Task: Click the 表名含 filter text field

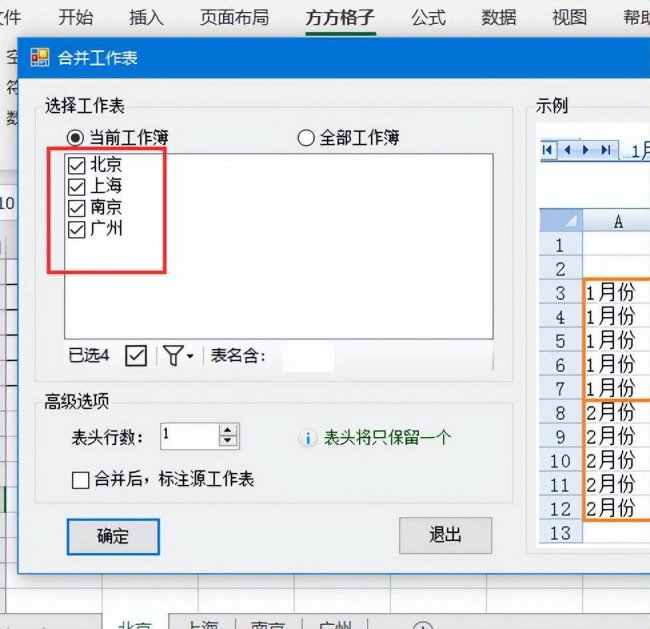Action: (308, 356)
